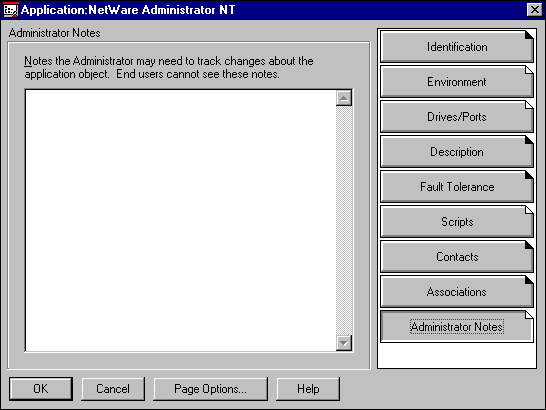The width and height of the screenshot is (546, 410).
Task: Show the Contacts page
Action: [457, 257]
